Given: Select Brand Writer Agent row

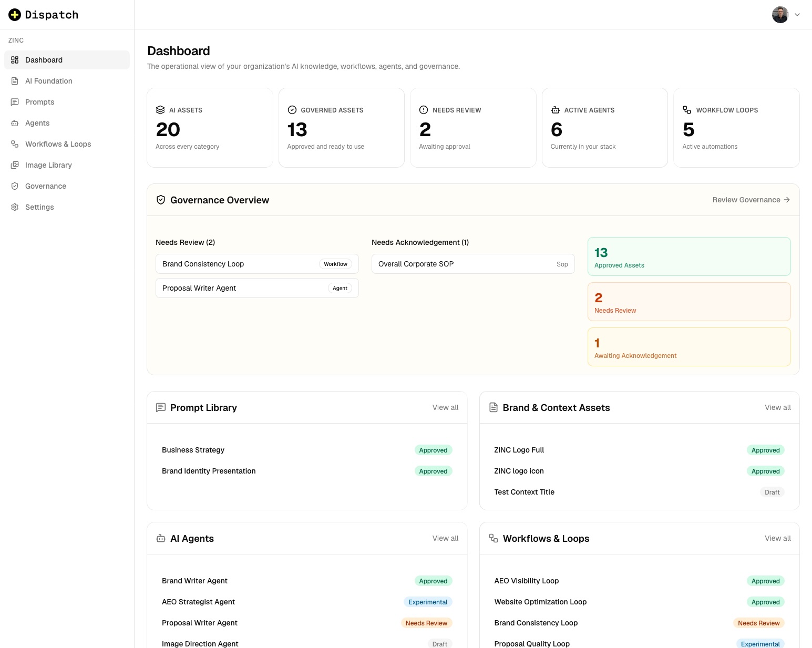Looking at the screenshot, I should (307, 581).
